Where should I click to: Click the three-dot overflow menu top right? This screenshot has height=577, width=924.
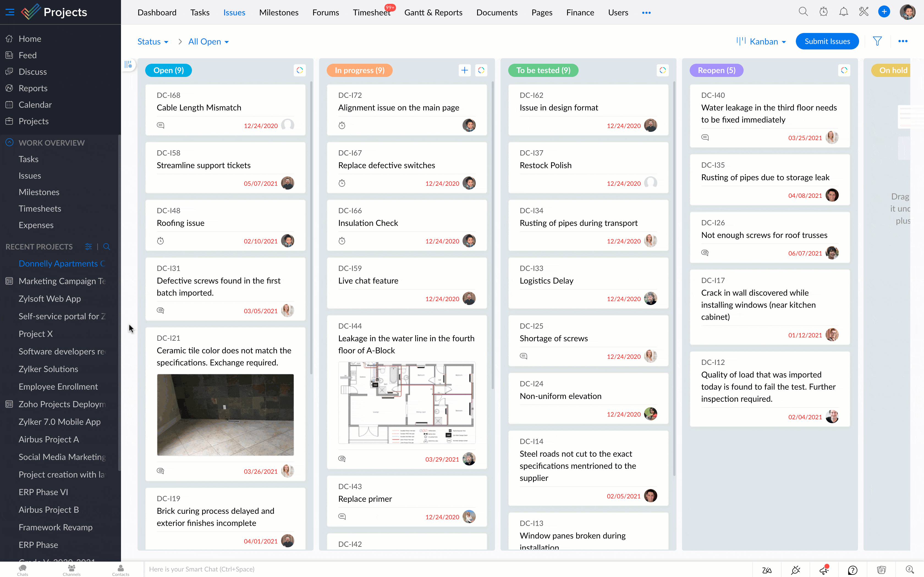click(x=903, y=41)
